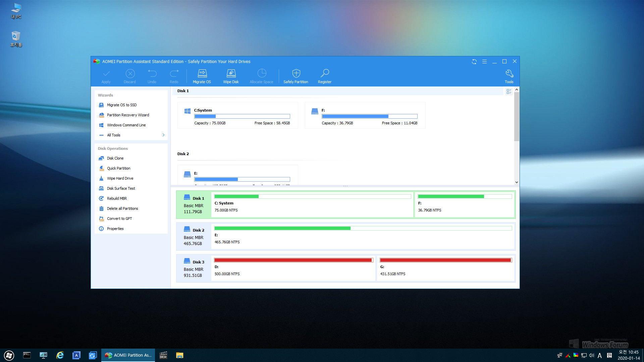Open the Tools wrench menu
644x362 pixels.
[x=509, y=76]
